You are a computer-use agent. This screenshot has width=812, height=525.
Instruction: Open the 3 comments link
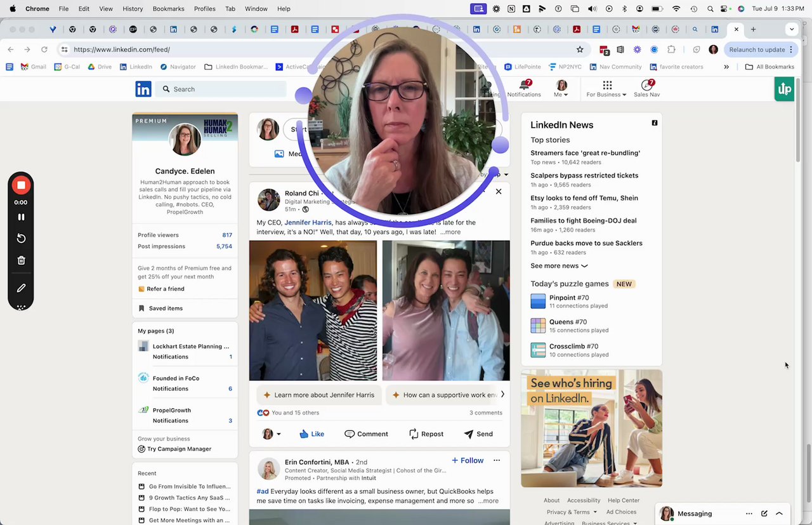486,413
